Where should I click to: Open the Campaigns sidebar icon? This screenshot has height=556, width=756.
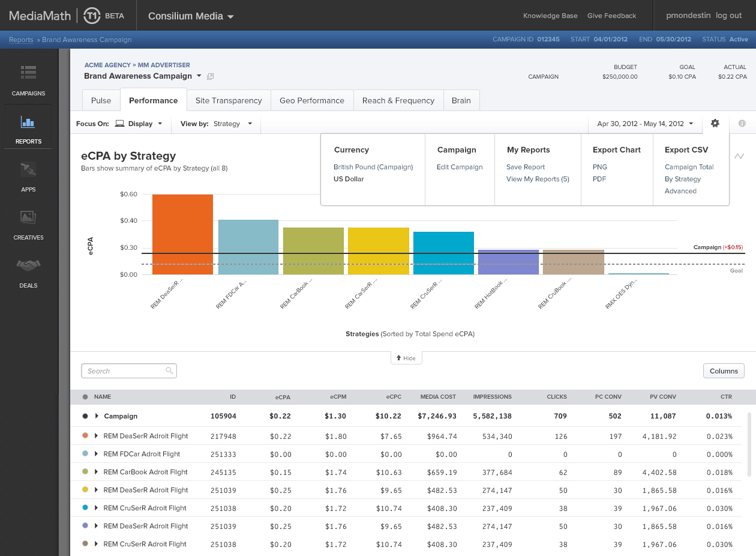[28, 73]
